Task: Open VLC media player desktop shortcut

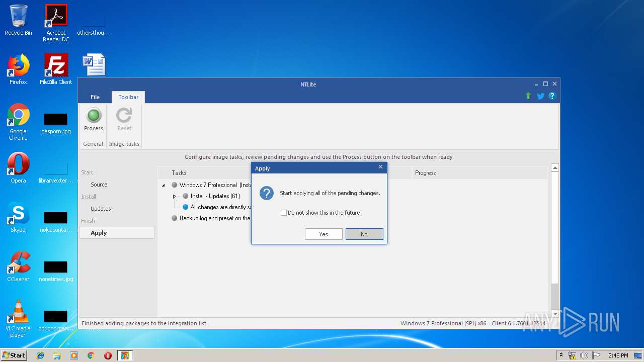Action: coord(18,319)
